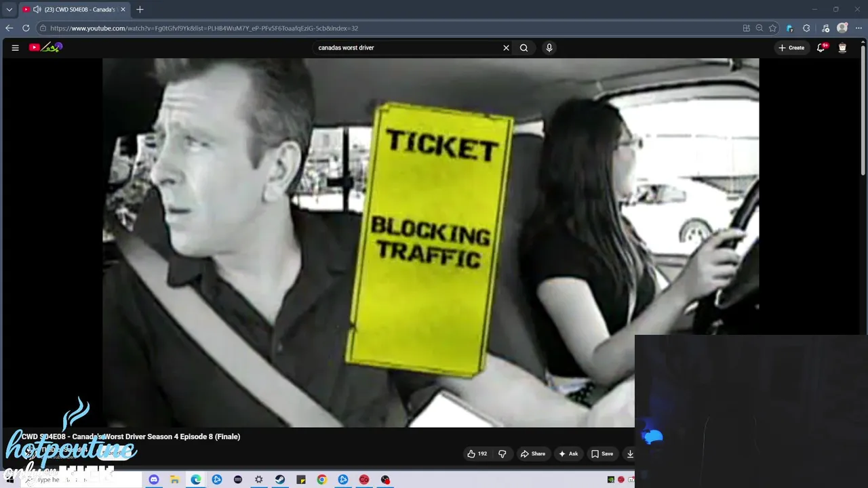Close the CWD S04E08 tab

click(123, 9)
